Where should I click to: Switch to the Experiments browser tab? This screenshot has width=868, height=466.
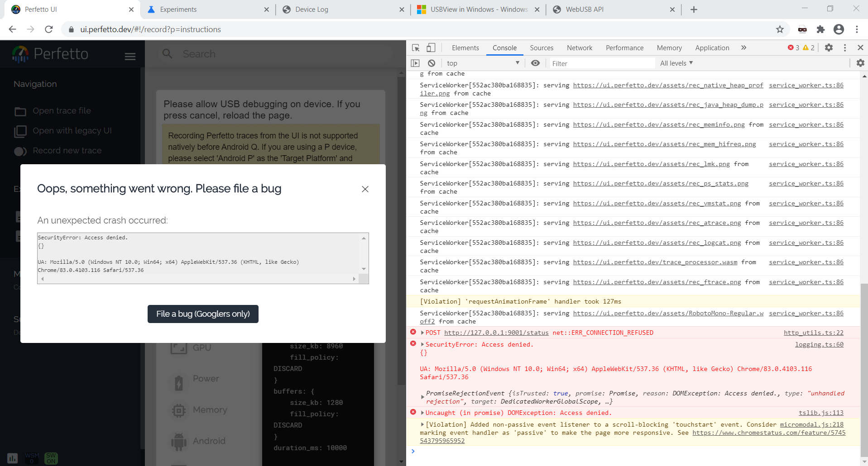207,10
